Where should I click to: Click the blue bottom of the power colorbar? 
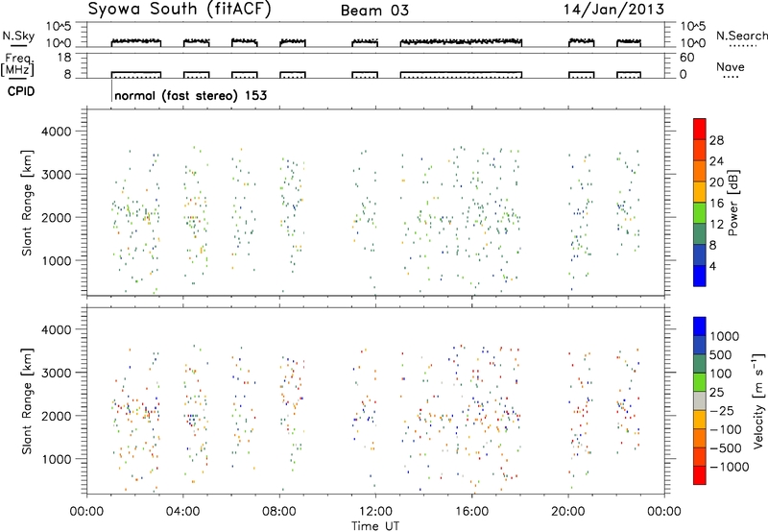coord(700,276)
